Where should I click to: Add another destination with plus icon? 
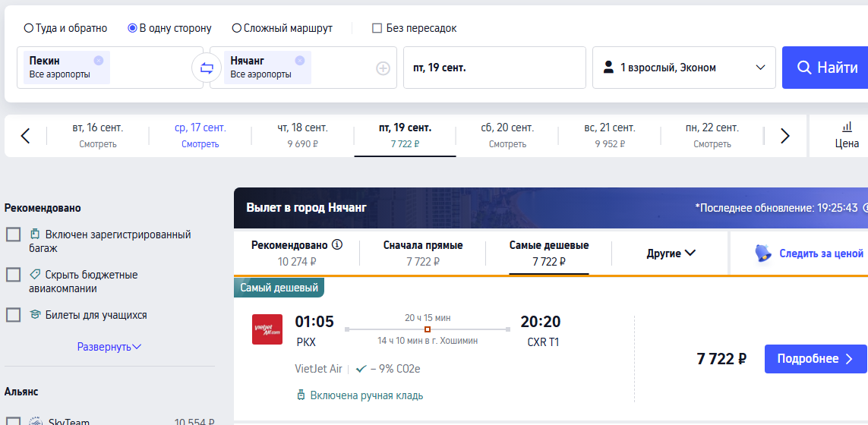click(x=383, y=68)
